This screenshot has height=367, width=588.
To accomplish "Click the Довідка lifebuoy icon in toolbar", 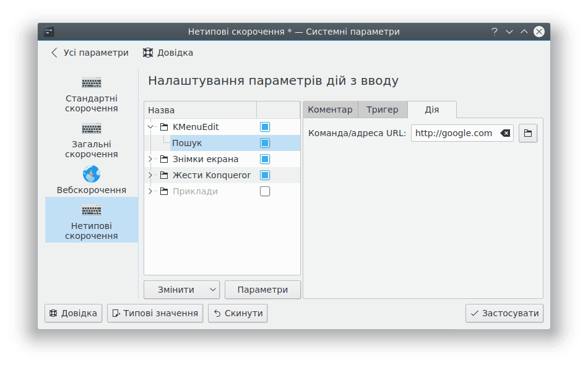I will [x=148, y=53].
